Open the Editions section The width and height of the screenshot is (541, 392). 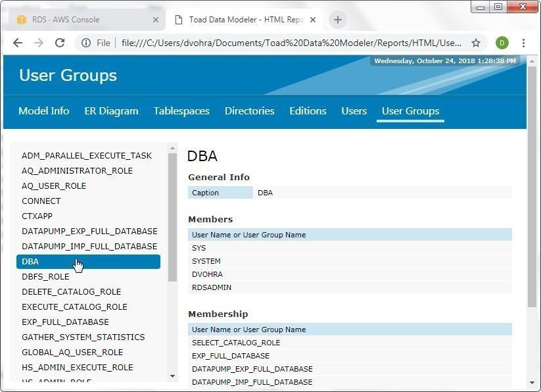pos(308,110)
